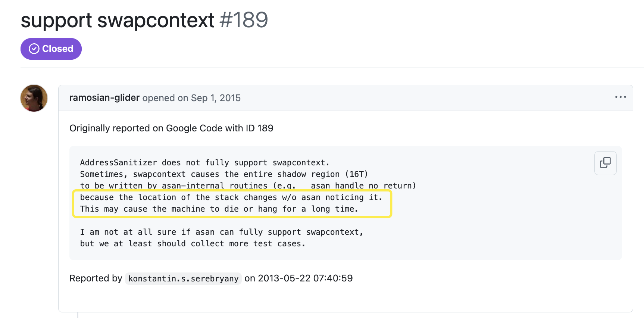Click the 'support swapcontext' issue title

[x=118, y=20]
